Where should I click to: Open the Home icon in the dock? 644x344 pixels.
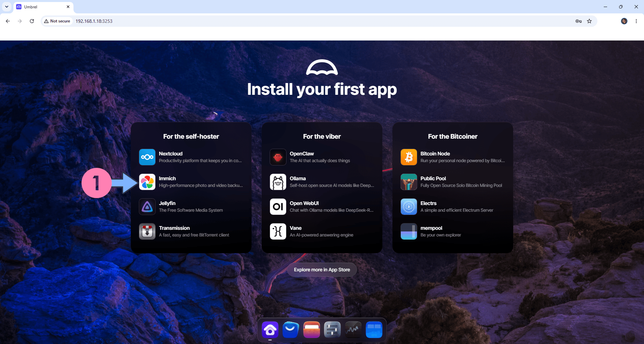(x=270, y=330)
